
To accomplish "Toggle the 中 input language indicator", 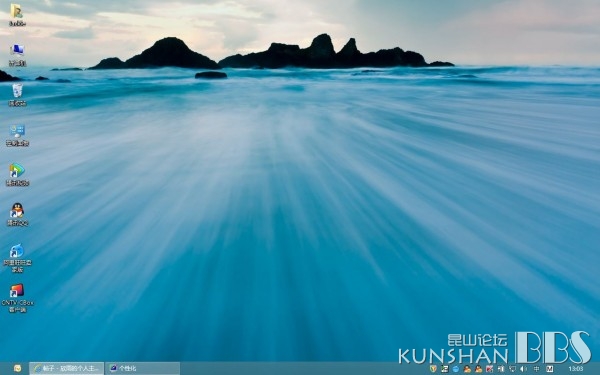I will pyautogui.click(x=536, y=369).
